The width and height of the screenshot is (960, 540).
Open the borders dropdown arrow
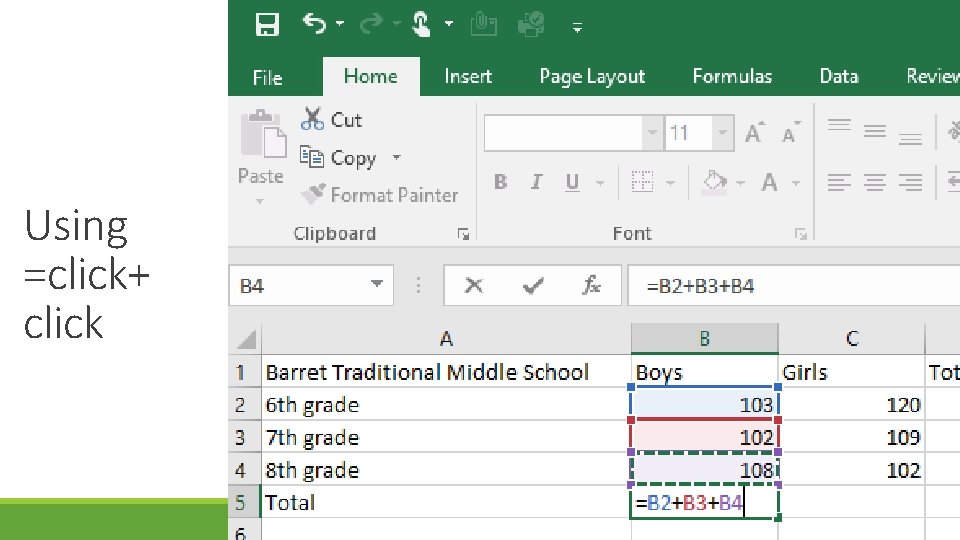(x=670, y=182)
